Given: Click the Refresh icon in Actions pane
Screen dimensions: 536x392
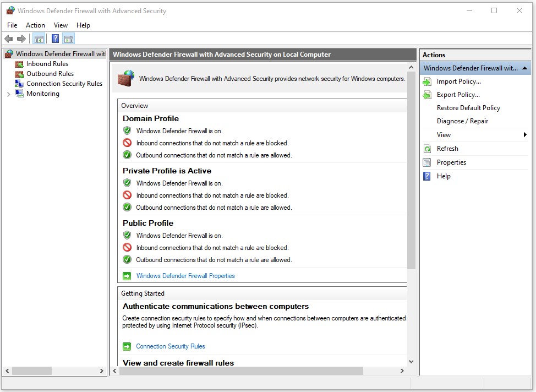Looking at the screenshot, I should 427,149.
